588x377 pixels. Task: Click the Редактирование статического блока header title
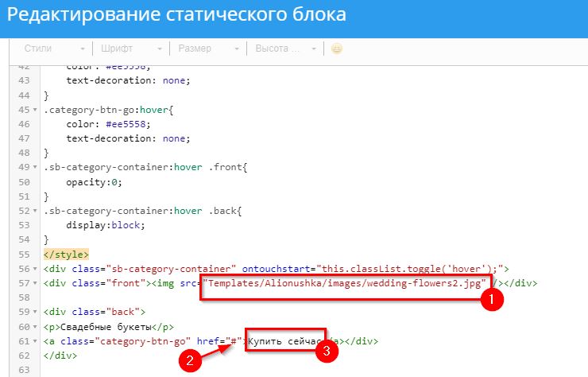[176, 15]
